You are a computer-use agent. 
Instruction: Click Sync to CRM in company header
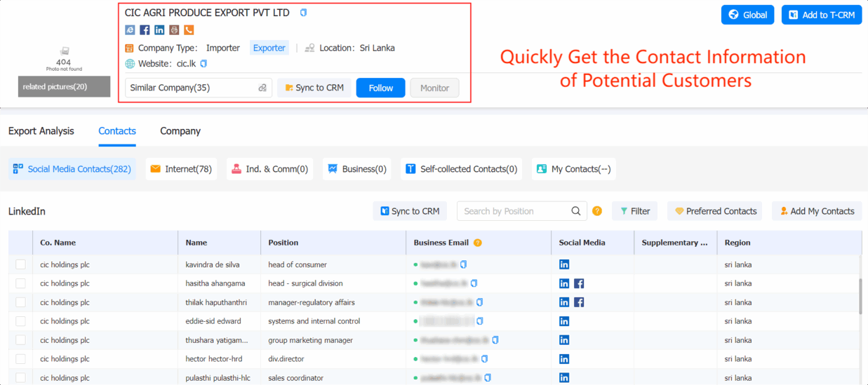pos(314,88)
